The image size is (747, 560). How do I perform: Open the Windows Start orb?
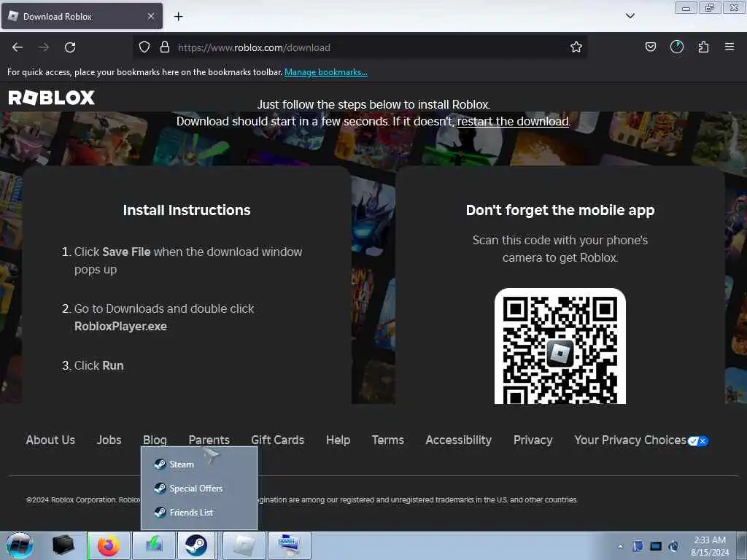[x=20, y=545]
